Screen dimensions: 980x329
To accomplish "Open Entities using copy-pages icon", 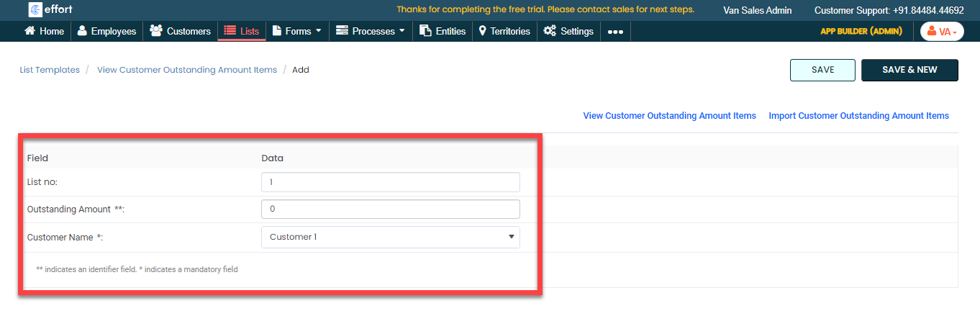I will tap(425, 31).
